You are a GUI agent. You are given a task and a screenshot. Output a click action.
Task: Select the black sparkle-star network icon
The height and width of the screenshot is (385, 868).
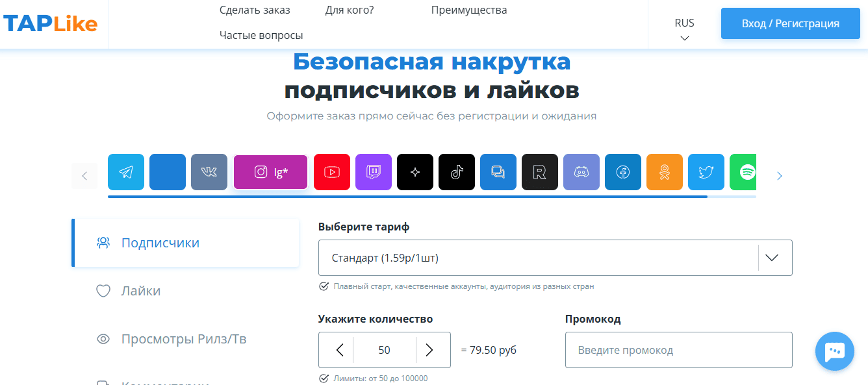415,172
